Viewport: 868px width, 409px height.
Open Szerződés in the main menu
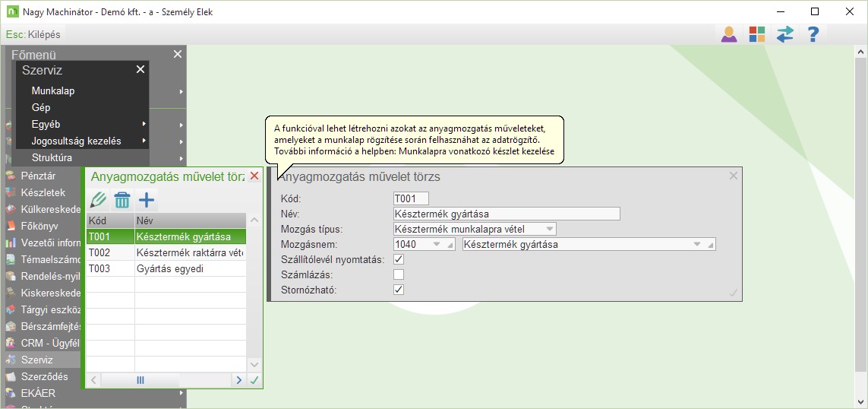click(x=44, y=376)
